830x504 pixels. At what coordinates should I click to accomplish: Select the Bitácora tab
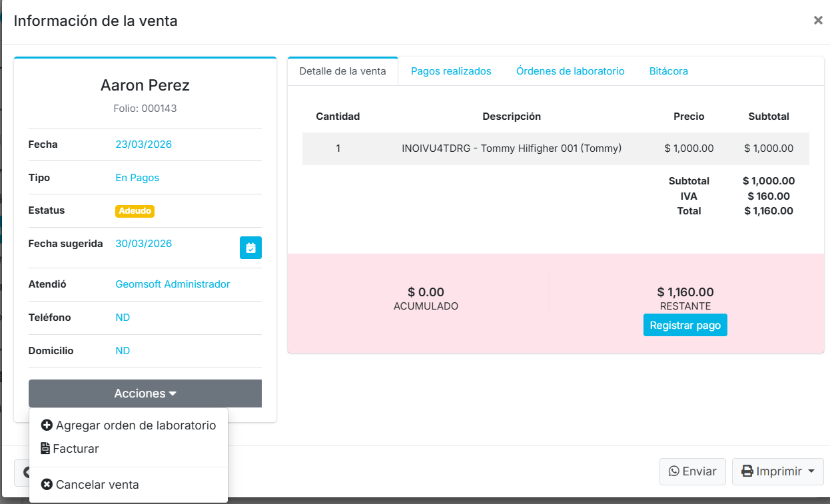click(668, 71)
